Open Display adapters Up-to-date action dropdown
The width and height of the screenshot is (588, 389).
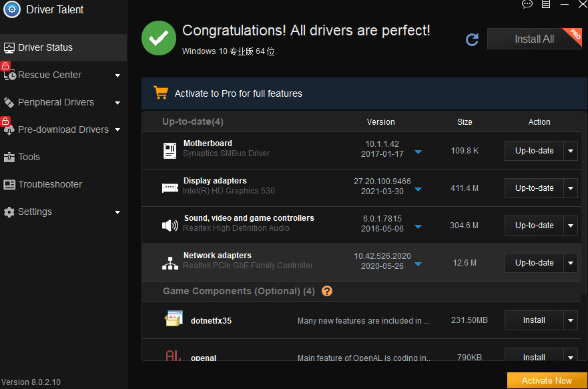click(571, 188)
